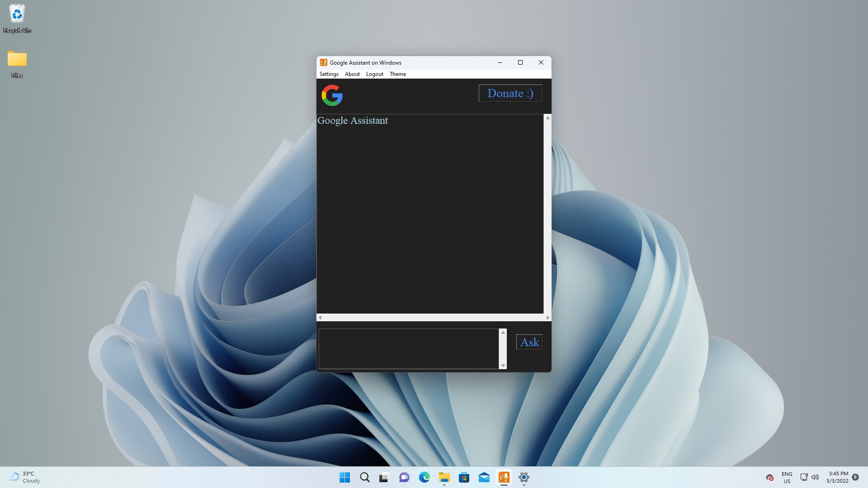Click the input box scroll-down arrow
This screenshot has width=868, height=488.
tap(503, 365)
